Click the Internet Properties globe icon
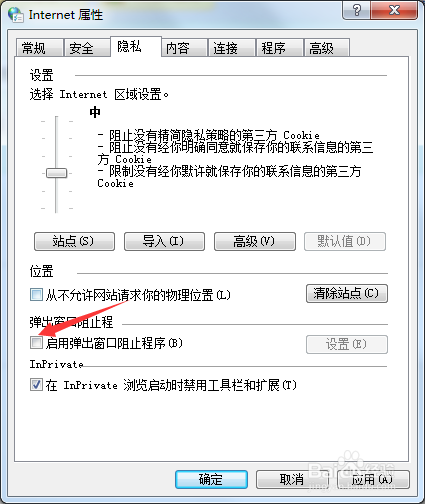The image size is (425, 504). click(x=16, y=15)
